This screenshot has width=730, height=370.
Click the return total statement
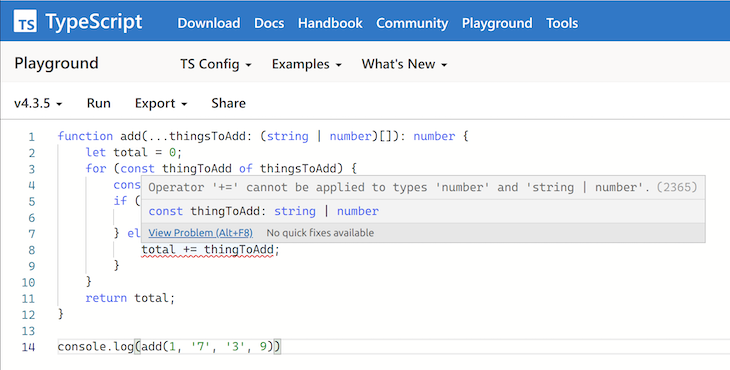(x=130, y=298)
